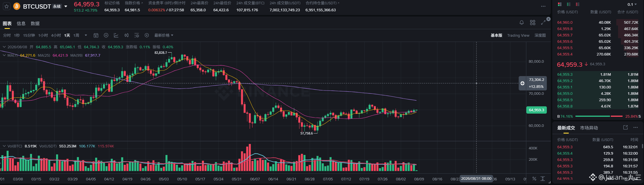Expand the chart to fullscreen
The height and width of the screenshot is (185, 644).
coord(543,23)
